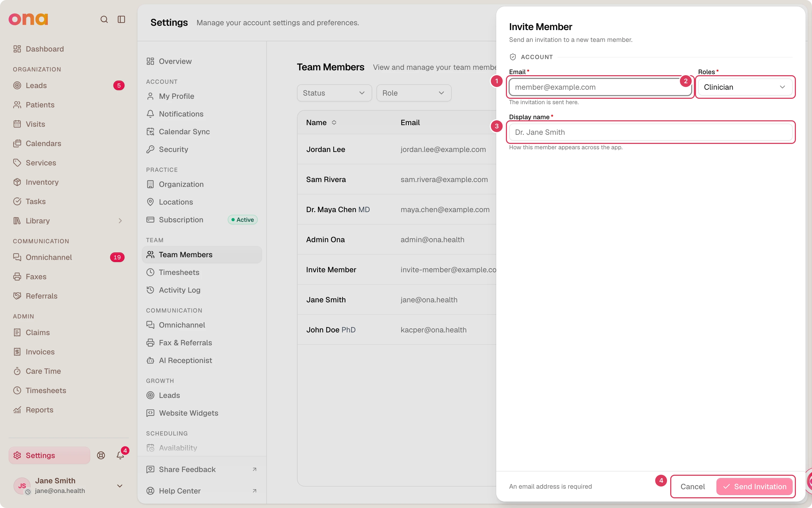
Task: Click the Leads badge showing 5
Action: 119,85
